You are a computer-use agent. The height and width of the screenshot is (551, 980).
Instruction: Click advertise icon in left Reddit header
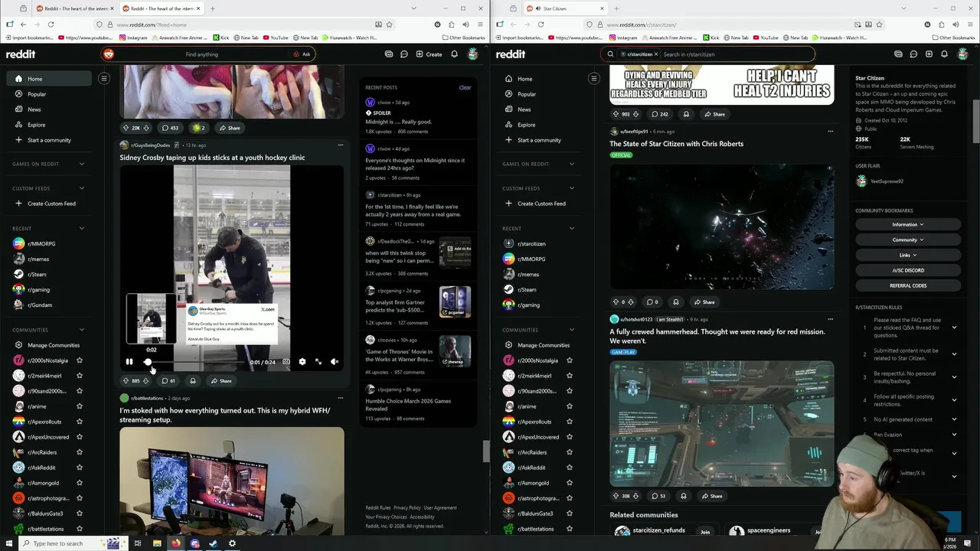tap(389, 54)
